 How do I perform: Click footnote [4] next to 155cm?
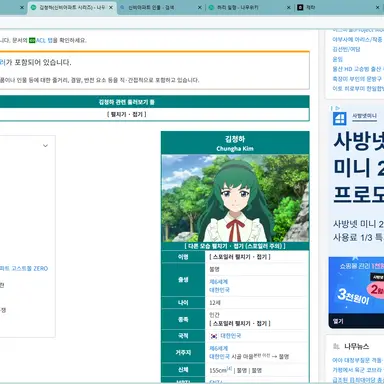pyautogui.click(x=229, y=368)
